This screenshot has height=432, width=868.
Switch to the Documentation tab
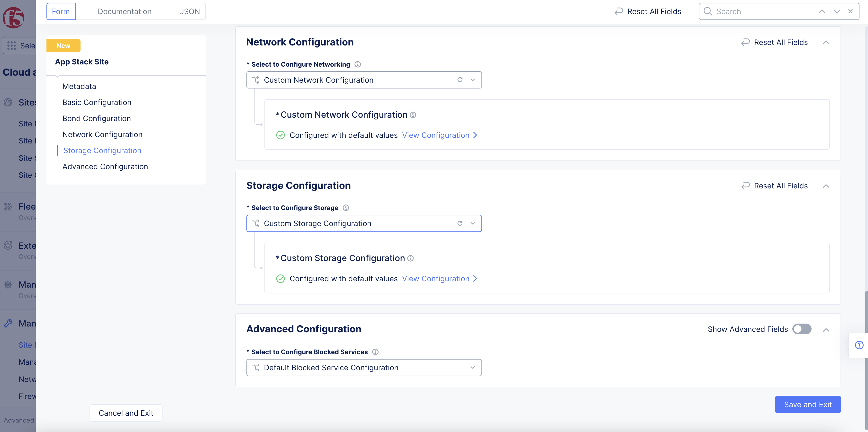124,11
